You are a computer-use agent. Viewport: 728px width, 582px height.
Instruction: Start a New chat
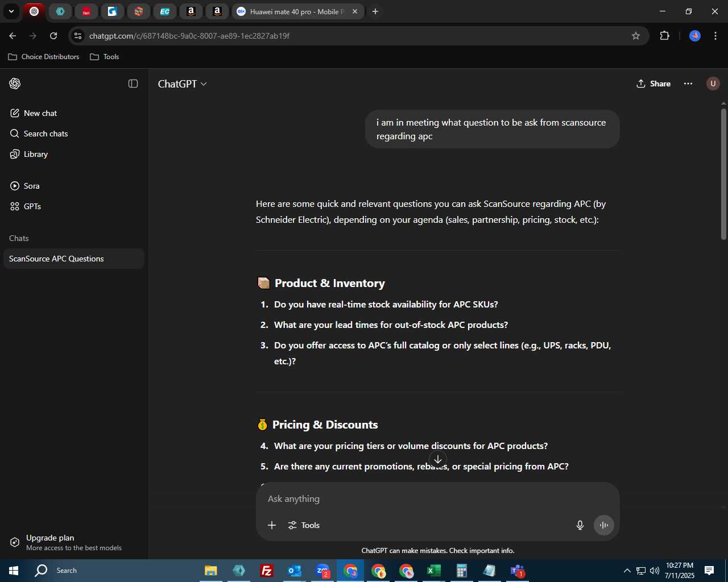[x=74, y=113]
